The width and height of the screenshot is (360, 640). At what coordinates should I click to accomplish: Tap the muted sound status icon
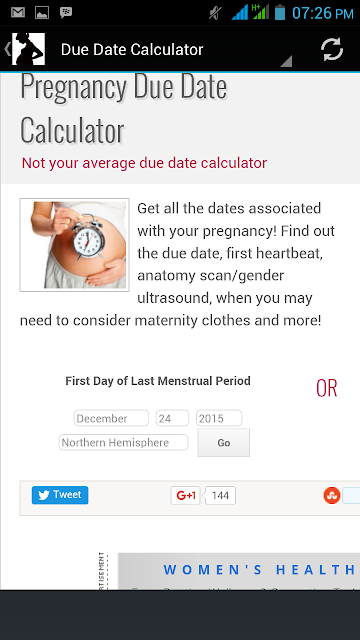click(x=215, y=13)
